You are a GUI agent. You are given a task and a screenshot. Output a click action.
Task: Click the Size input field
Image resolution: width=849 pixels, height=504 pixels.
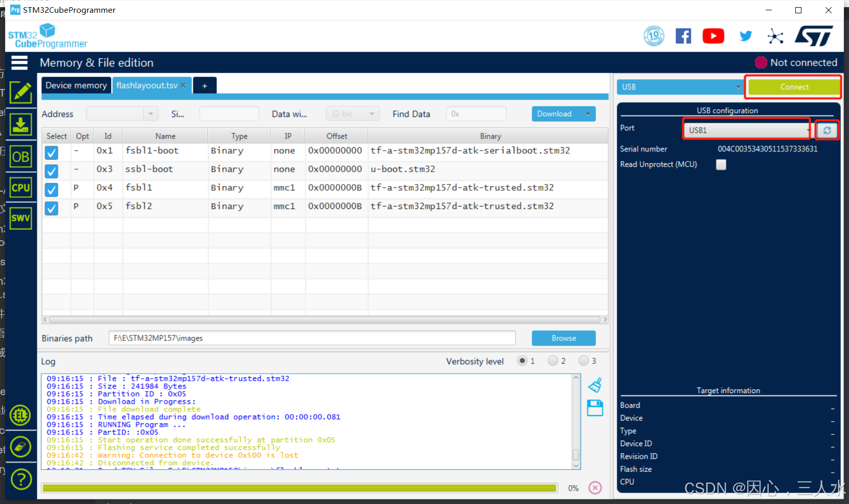(229, 114)
